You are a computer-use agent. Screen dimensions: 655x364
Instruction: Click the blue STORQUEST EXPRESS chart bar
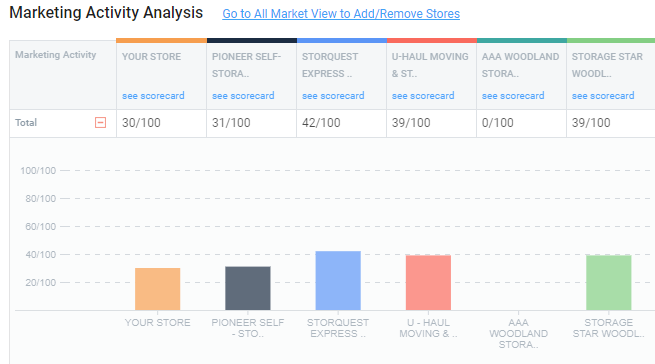tap(338, 280)
